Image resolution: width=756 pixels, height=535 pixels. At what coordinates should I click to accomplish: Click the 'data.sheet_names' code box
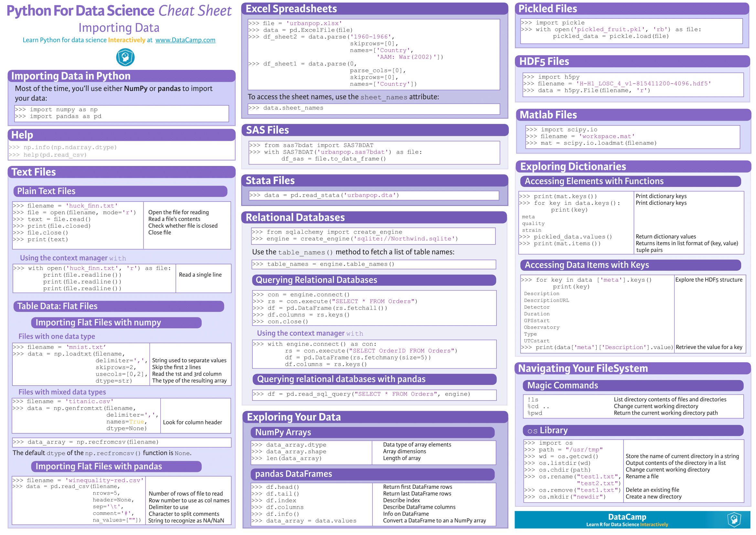point(374,109)
